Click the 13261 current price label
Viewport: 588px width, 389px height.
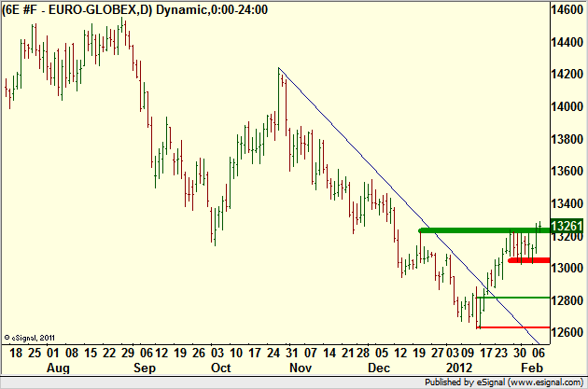click(x=568, y=226)
